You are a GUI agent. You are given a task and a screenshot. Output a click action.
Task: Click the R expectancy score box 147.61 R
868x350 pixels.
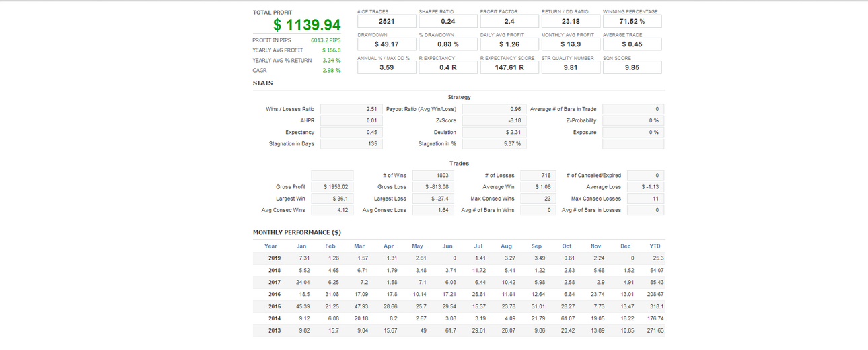509,67
